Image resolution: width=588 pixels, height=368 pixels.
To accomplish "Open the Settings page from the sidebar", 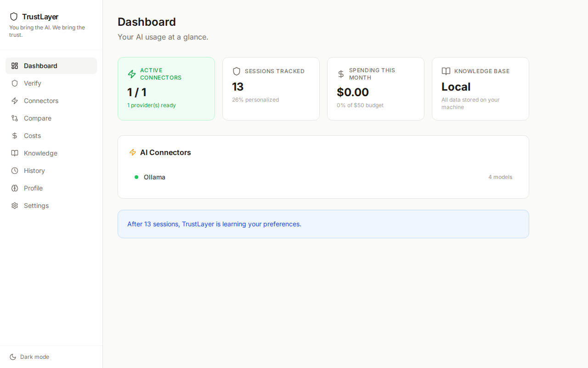I will (36, 206).
